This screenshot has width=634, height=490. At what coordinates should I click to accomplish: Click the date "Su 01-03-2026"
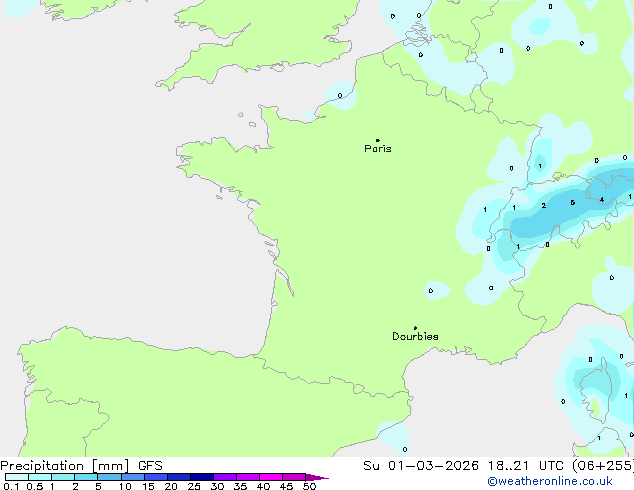[421, 466]
